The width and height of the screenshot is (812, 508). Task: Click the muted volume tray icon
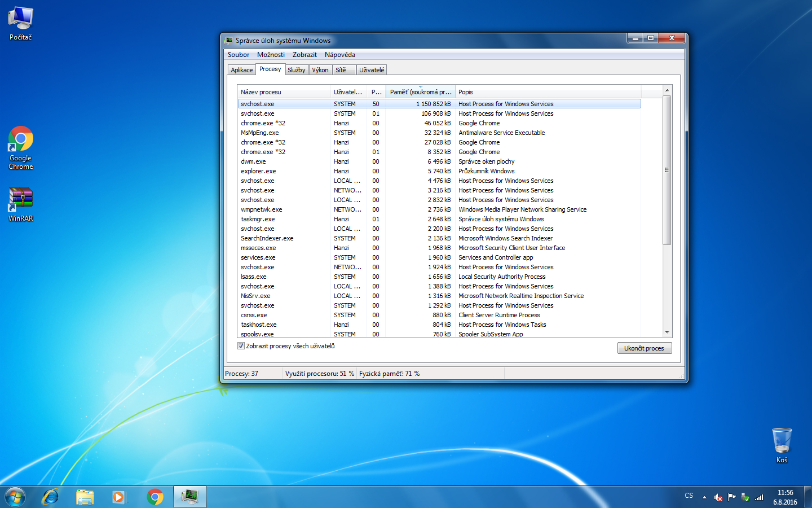tap(718, 497)
